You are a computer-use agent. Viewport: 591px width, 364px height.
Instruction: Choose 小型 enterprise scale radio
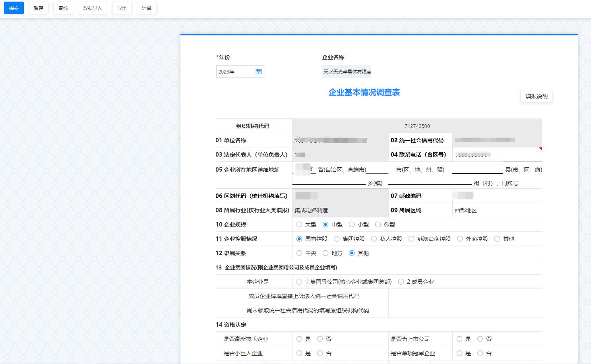pos(352,225)
